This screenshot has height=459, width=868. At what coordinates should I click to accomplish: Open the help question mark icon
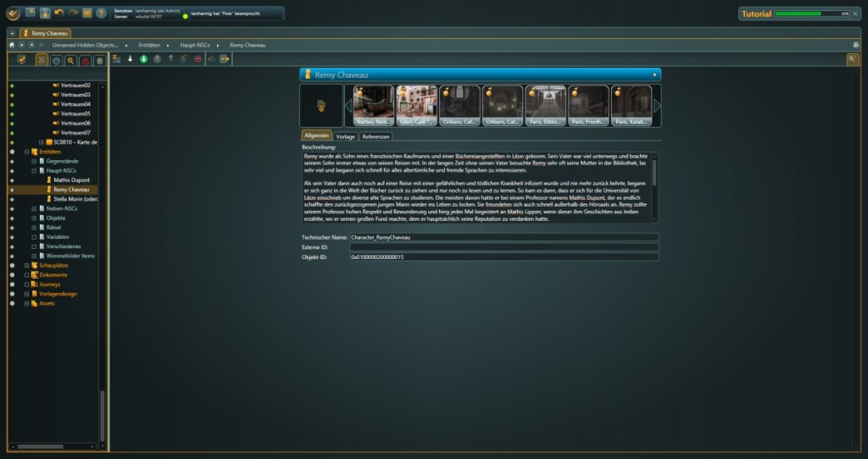click(101, 13)
